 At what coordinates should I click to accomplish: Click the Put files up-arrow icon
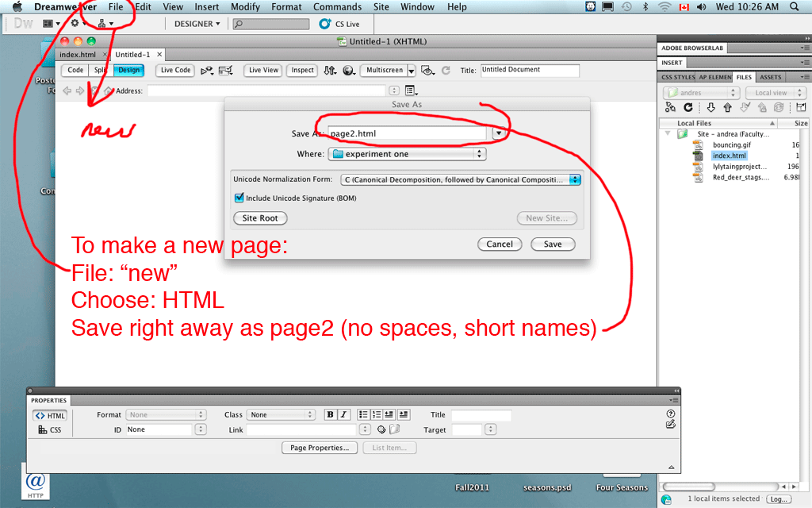pyautogui.click(x=728, y=107)
